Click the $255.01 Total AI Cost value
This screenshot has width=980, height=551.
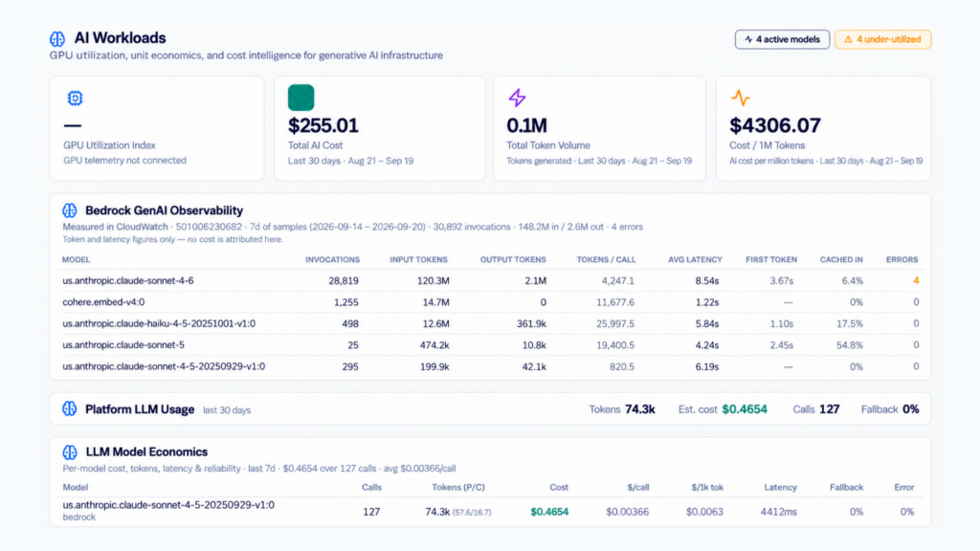click(x=323, y=125)
